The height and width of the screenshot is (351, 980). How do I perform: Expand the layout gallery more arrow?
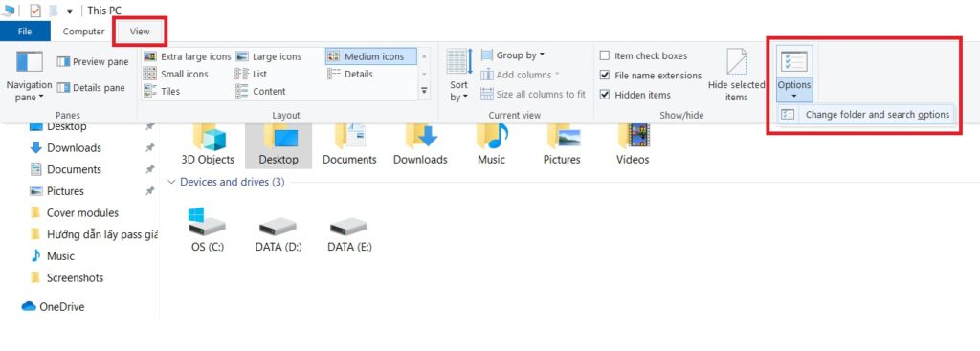point(424,91)
